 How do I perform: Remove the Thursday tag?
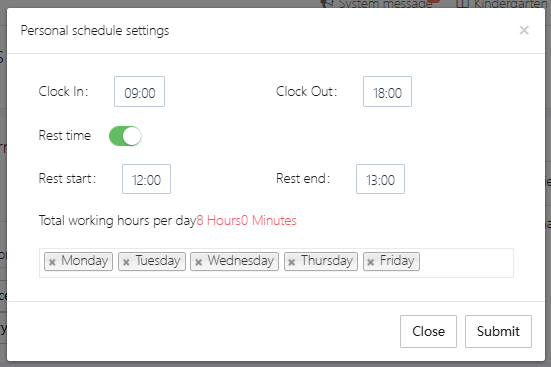click(x=292, y=262)
